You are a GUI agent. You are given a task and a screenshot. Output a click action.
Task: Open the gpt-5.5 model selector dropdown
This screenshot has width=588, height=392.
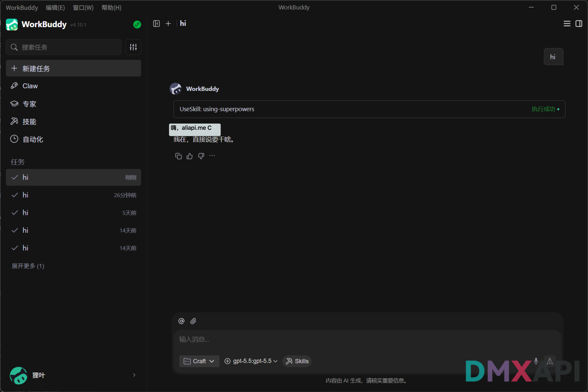251,361
